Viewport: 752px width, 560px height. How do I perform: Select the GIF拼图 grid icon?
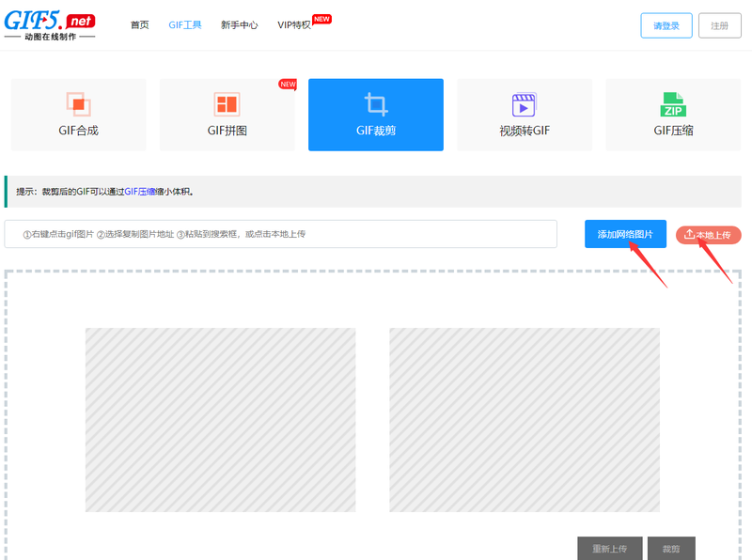click(227, 104)
